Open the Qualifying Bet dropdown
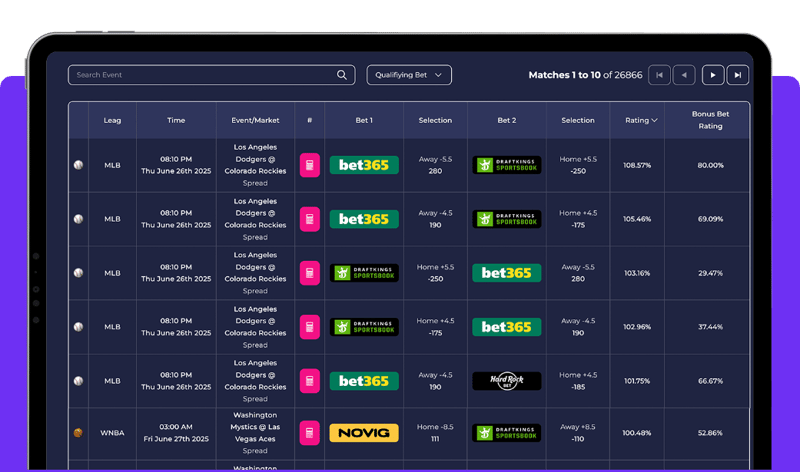 coord(409,75)
